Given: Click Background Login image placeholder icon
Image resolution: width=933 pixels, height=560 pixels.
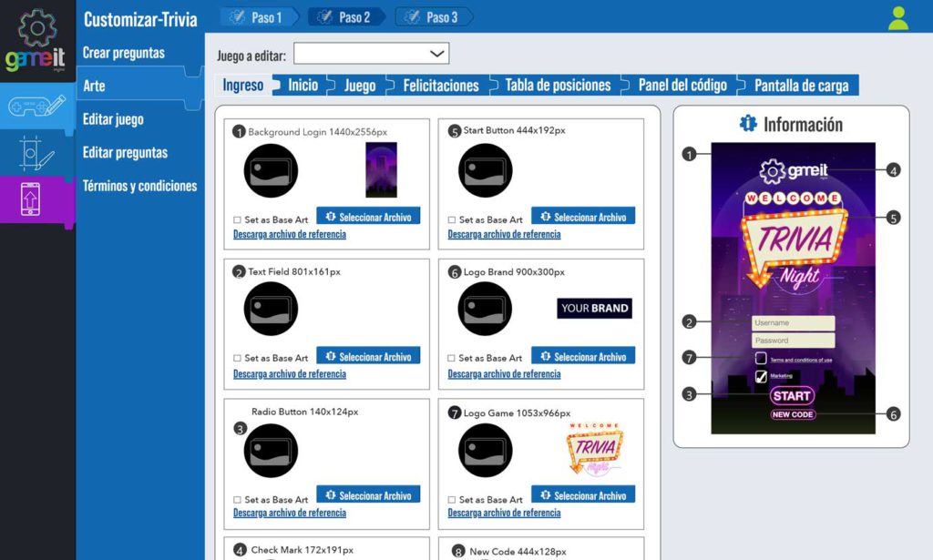Looking at the screenshot, I should 271,170.
